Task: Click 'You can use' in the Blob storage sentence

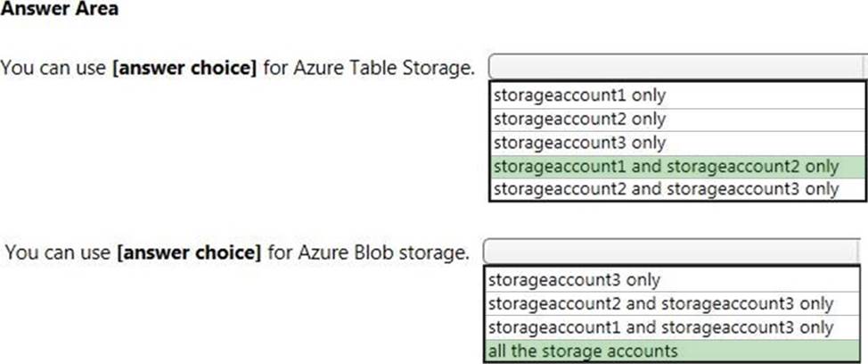Action: click(x=57, y=252)
